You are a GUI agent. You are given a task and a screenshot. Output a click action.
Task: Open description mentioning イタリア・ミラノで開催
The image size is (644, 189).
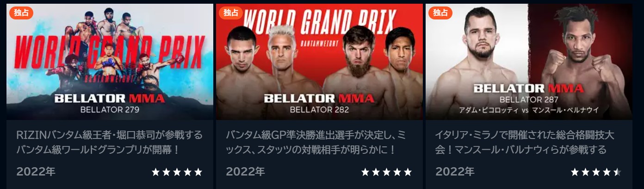pyautogui.click(x=525, y=143)
